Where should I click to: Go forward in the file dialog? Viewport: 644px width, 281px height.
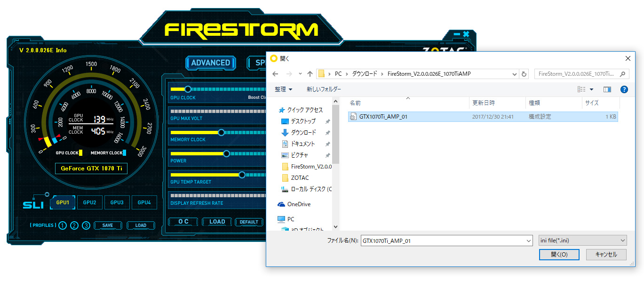pos(289,74)
